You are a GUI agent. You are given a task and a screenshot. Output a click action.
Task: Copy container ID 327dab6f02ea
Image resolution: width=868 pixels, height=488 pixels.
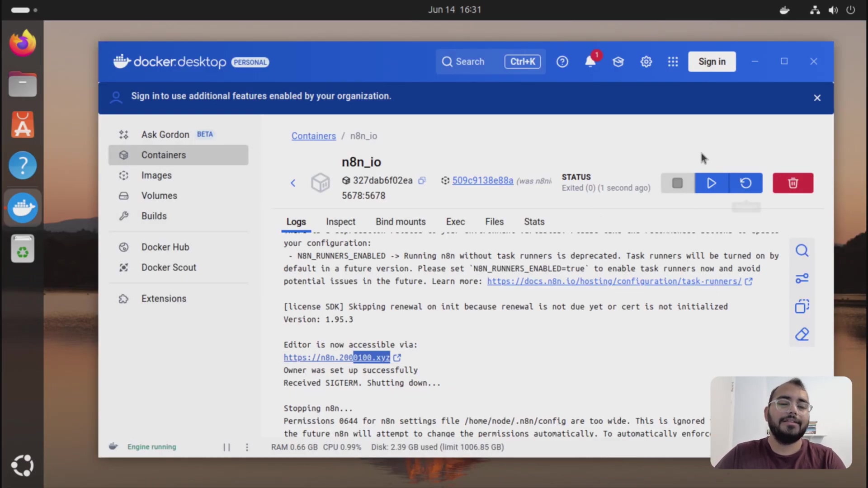pos(422,180)
